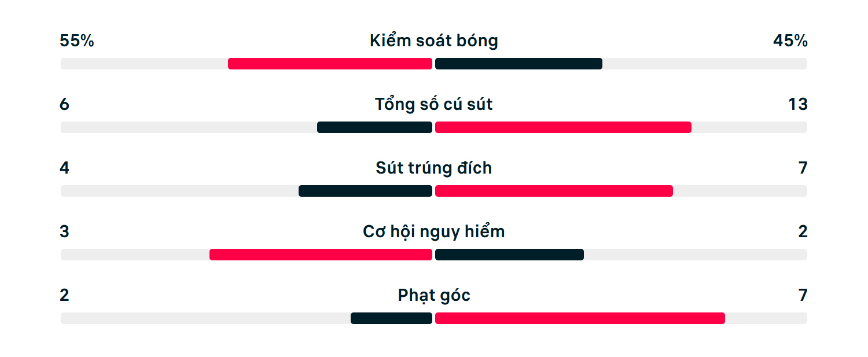Image resolution: width=868 pixels, height=357 pixels.
Task: Click the 'Cơ hội nguy hiểm' label
Action: click(x=434, y=232)
